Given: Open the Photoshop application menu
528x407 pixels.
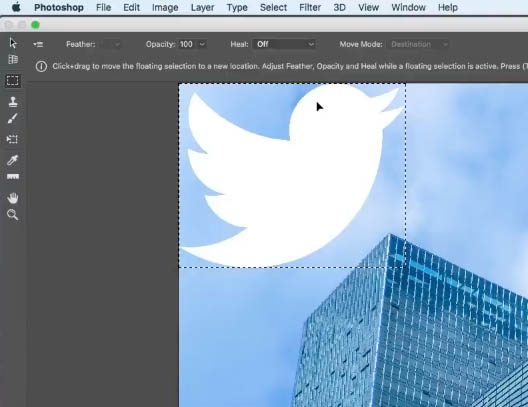Looking at the screenshot, I should click(x=59, y=7).
